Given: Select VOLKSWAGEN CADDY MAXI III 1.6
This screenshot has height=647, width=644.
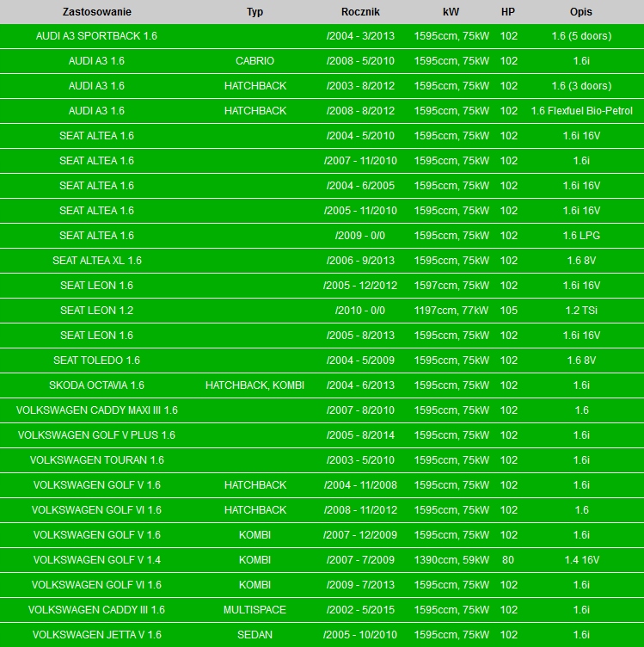Looking at the screenshot, I should [97, 410].
